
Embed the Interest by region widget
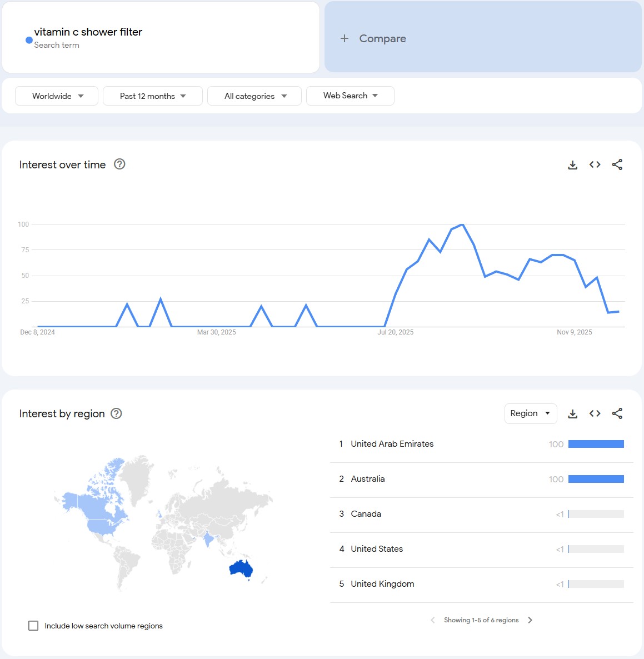(x=595, y=413)
